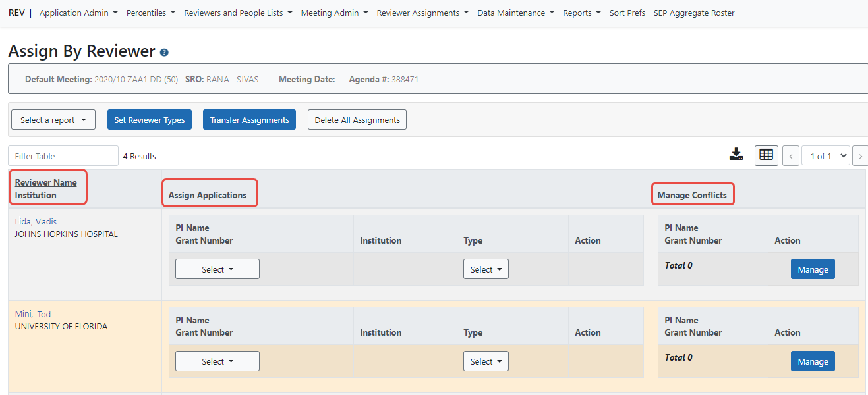Open reviewer link Mini, Tod
This screenshot has width=868, height=395.
pos(33,314)
